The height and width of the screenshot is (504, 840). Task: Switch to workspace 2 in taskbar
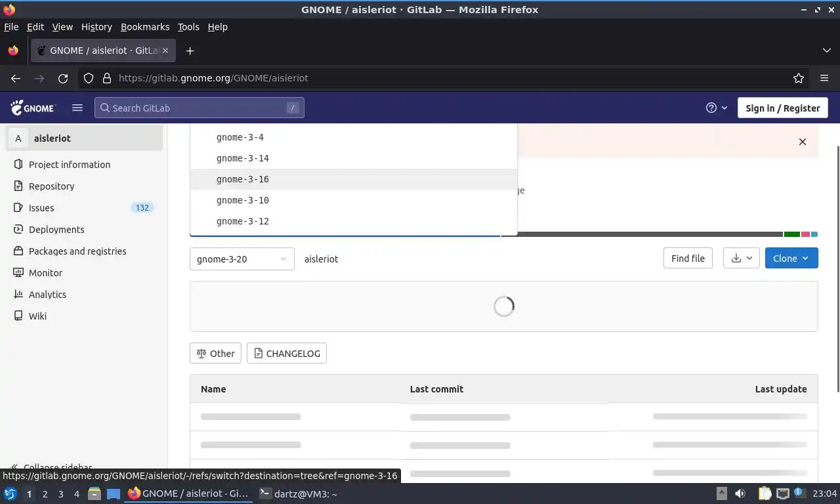click(x=45, y=493)
